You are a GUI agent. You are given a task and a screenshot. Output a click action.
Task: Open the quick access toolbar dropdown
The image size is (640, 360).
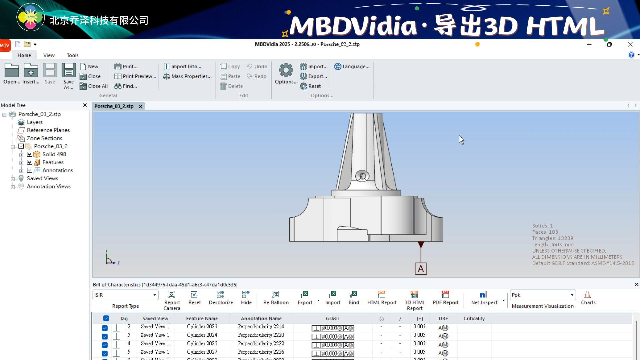tap(35, 44)
